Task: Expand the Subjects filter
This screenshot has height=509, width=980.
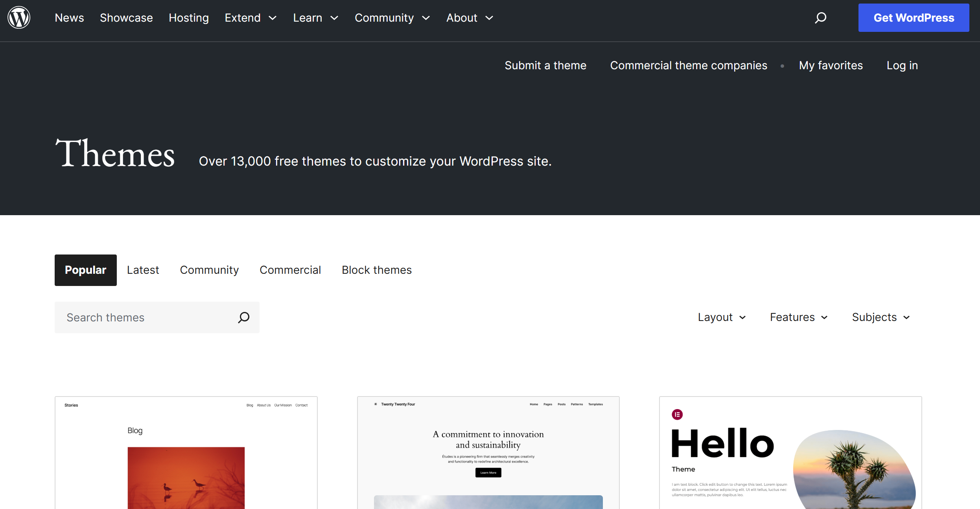Action: click(881, 317)
